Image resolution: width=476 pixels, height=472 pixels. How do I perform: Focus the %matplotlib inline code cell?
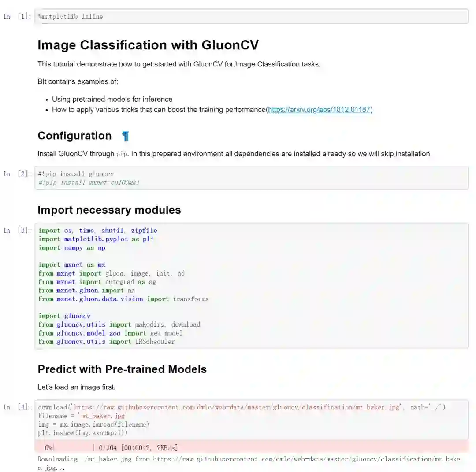251,17
